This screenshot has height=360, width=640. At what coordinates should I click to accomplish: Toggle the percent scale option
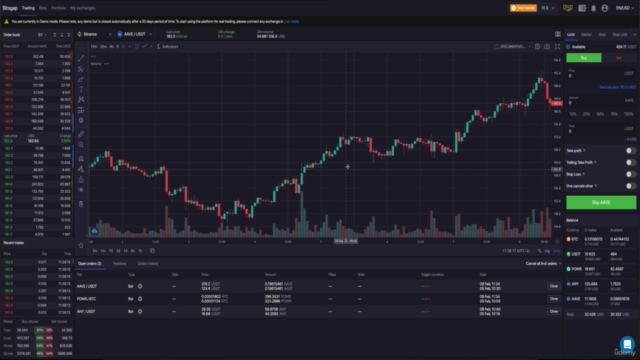[540, 251]
